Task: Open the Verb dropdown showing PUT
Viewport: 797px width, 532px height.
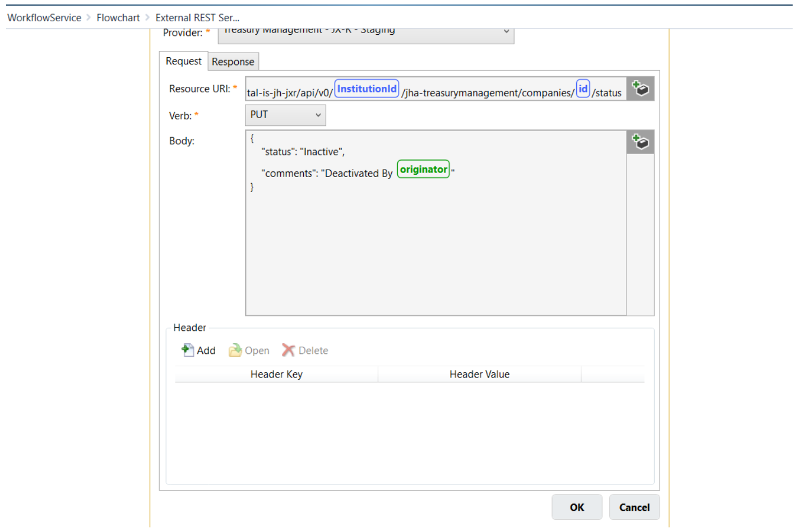Action: tap(285, 115)
